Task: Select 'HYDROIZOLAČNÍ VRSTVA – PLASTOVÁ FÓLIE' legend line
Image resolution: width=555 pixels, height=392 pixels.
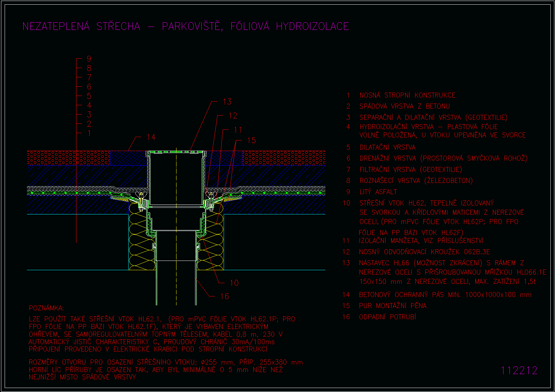Action: pos(429,127)
